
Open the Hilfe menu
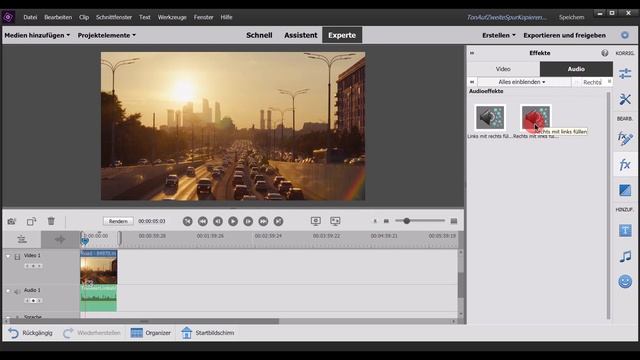(226, 17)
